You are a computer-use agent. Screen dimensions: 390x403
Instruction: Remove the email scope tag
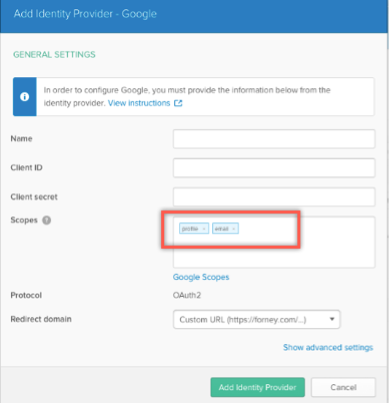(x=234, y=229)
